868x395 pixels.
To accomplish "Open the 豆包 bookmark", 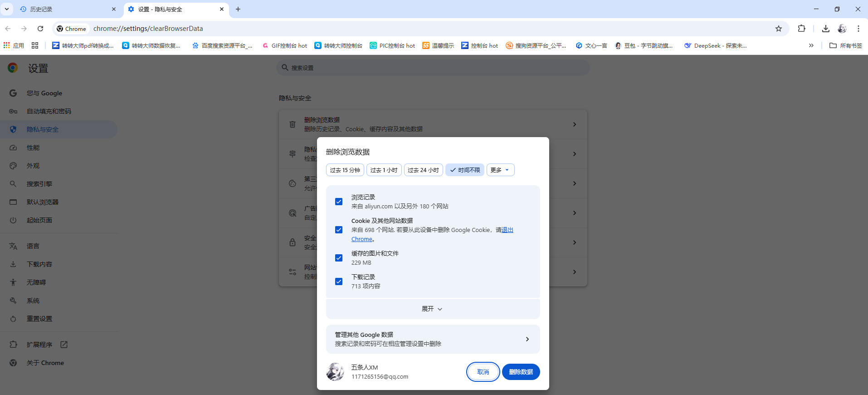I will coord(644,45).
